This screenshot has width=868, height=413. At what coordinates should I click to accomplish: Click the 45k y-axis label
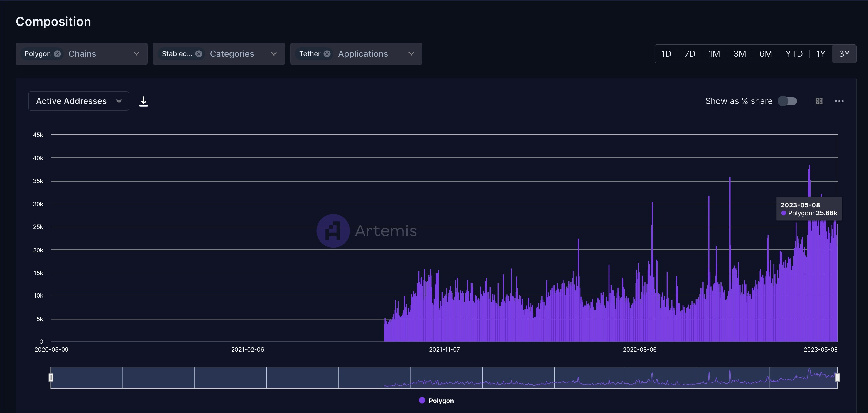click(x=38, y=135)
